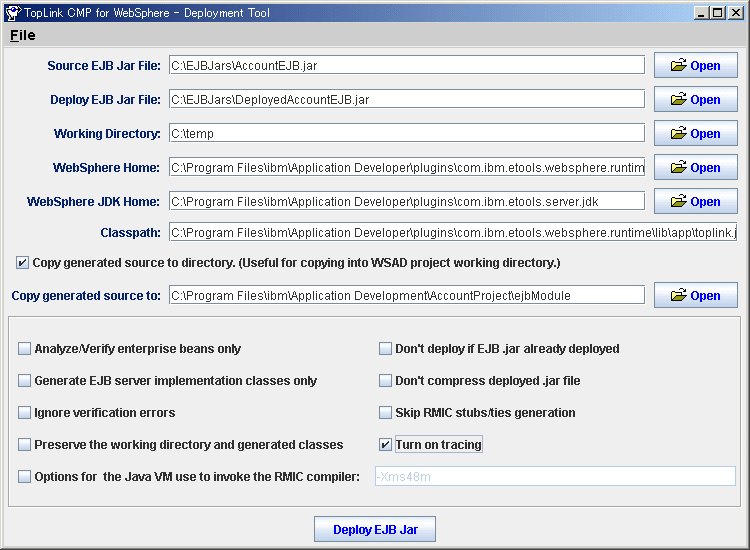Check Ignore verification errors
The height and width of the screenshot is (550, 750).
[x=24, y=412]
